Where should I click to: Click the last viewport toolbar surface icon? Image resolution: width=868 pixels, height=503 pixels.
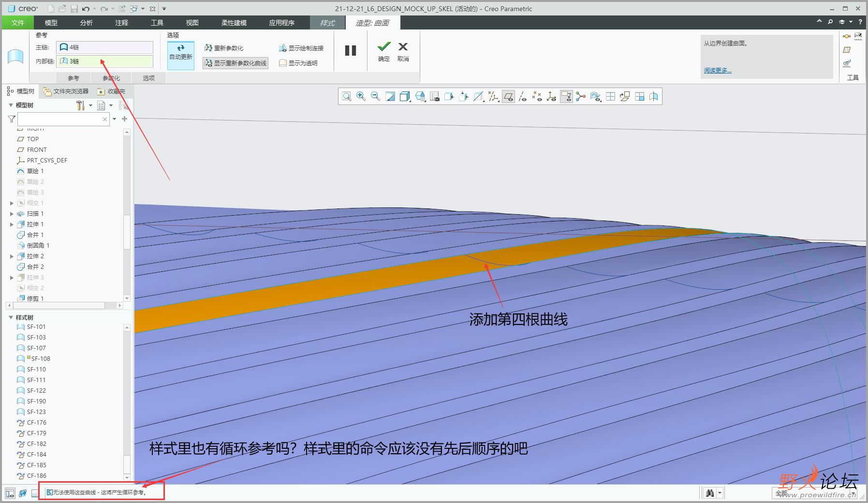(654, 97)
